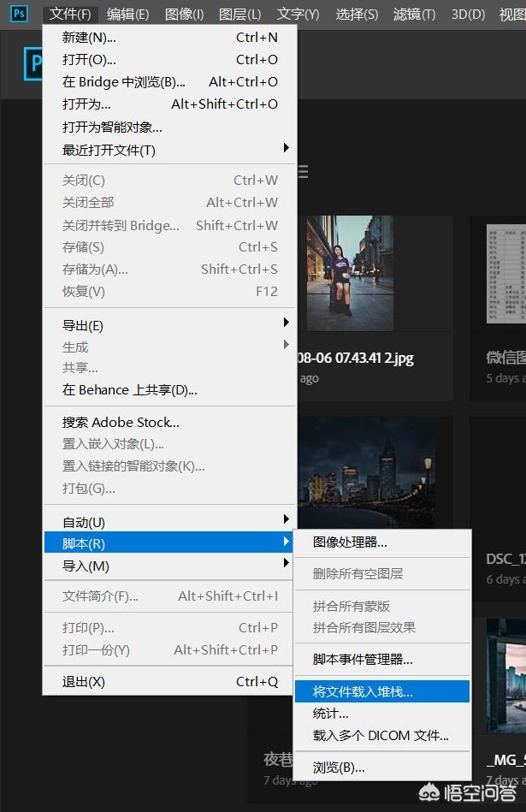Choose 打开为智能对象... menu item
The image size is (526, 812).
[x=112, y=127]
